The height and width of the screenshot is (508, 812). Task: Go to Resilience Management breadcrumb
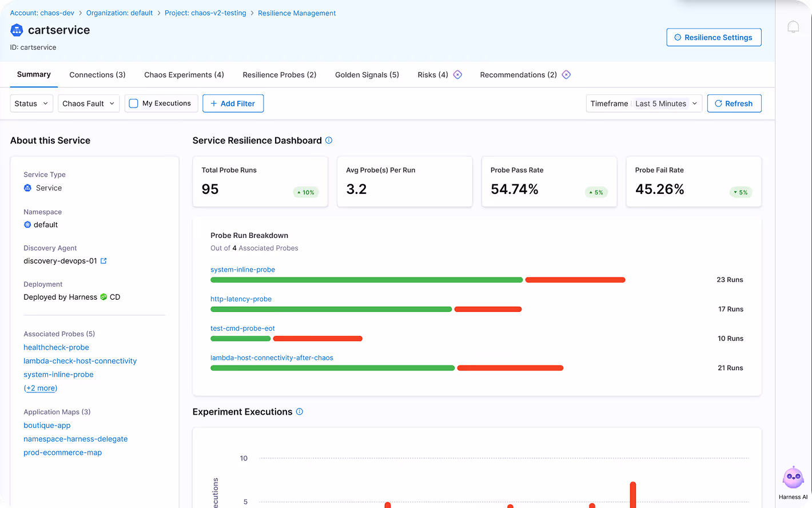(x=297, y=13)
